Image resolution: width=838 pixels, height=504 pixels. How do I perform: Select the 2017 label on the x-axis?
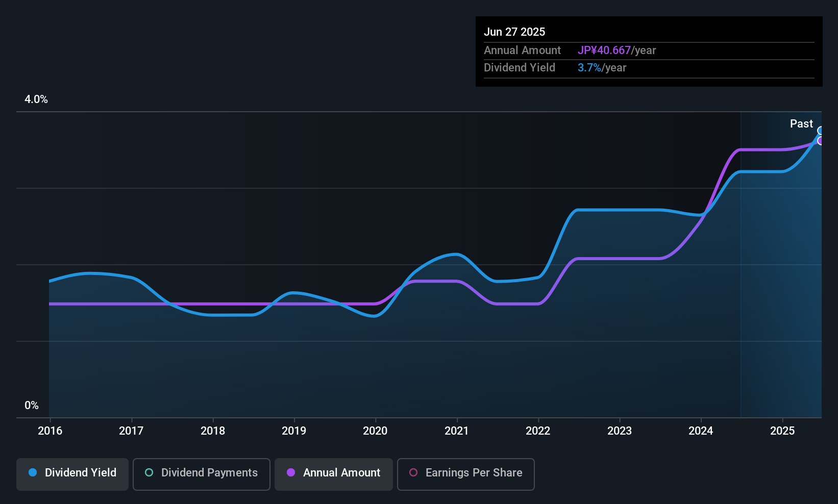coord(131,431)
